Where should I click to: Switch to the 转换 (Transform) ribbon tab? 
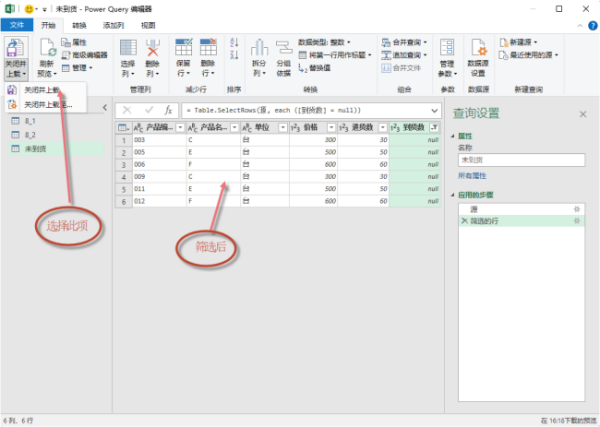coord(79,23)
